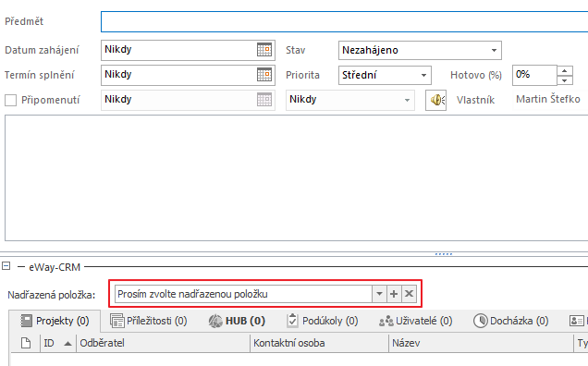Click inside the large notes text area
The width and height of the screenshot is (588, 366).
pyautogui.click(x=296, y=177)
